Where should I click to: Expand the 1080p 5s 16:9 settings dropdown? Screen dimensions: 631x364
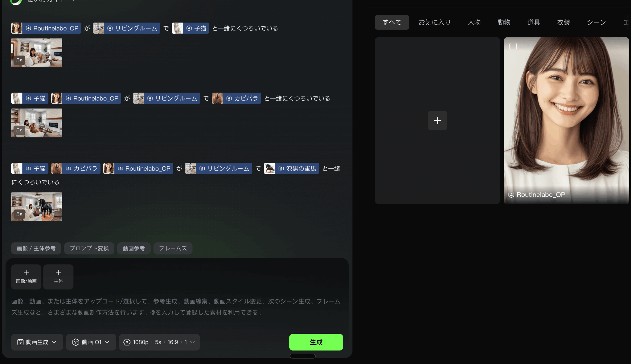click(159, 342)
